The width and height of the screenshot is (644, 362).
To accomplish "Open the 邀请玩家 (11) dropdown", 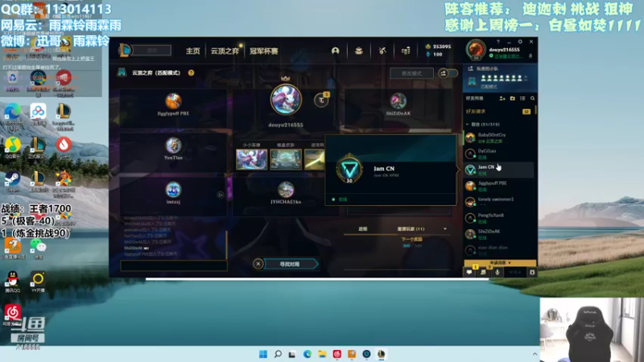I will [420, 228].
